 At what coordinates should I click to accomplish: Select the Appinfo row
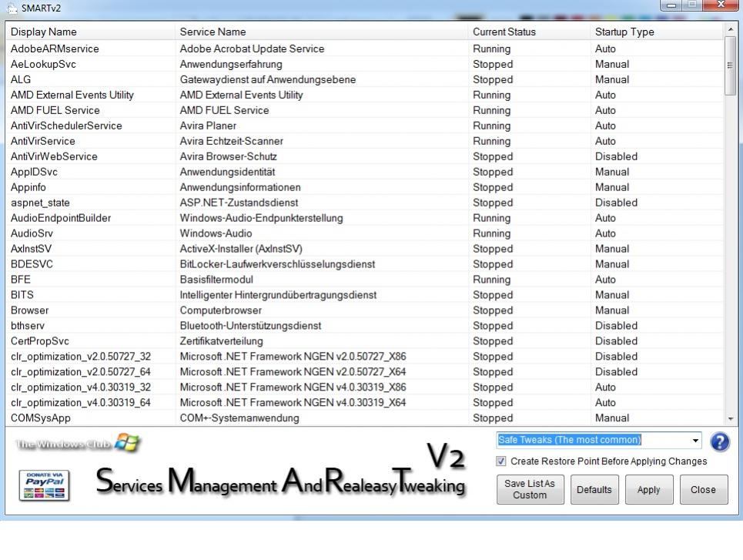pyautogui.click(x=364, y=187)
